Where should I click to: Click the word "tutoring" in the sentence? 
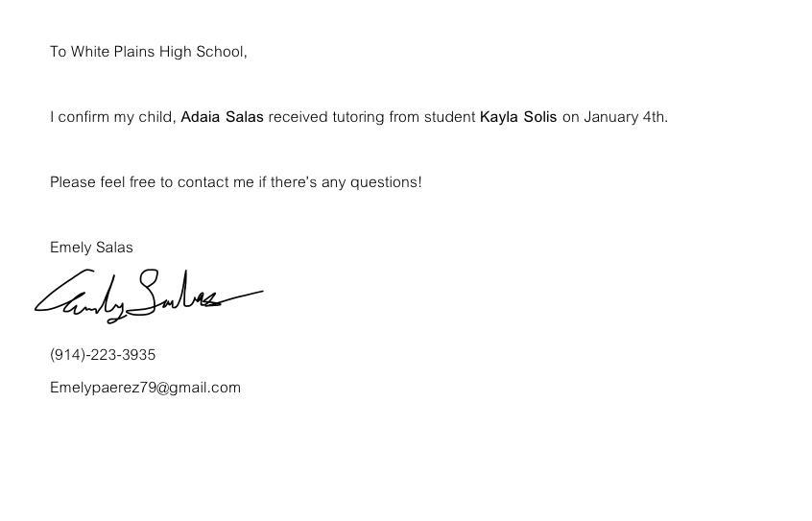(358, 117)
